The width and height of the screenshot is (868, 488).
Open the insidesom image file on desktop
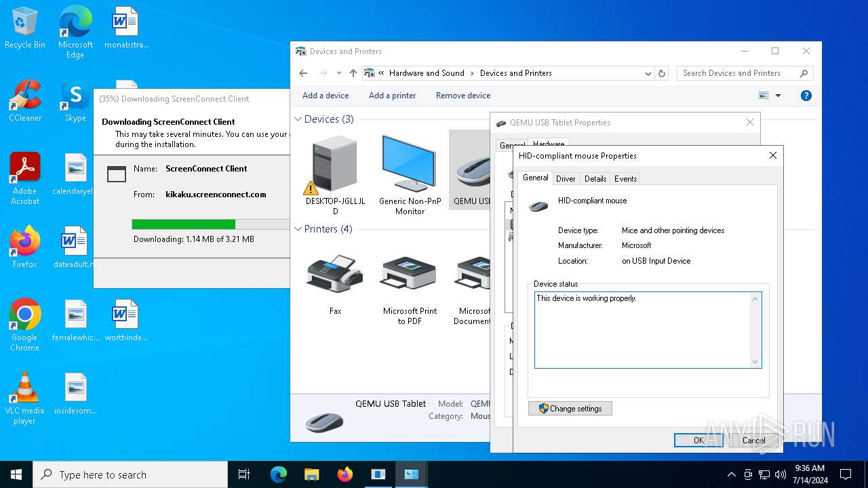75,394
